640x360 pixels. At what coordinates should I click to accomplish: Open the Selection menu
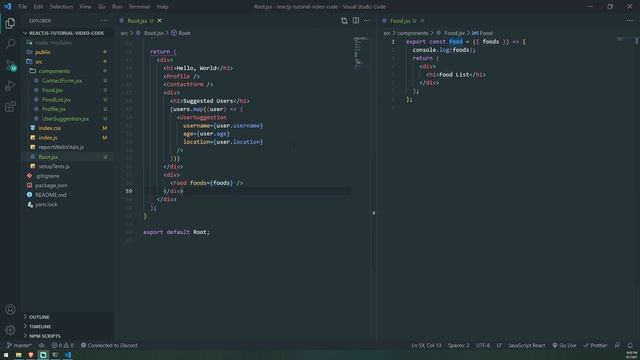tap(61, 7)
